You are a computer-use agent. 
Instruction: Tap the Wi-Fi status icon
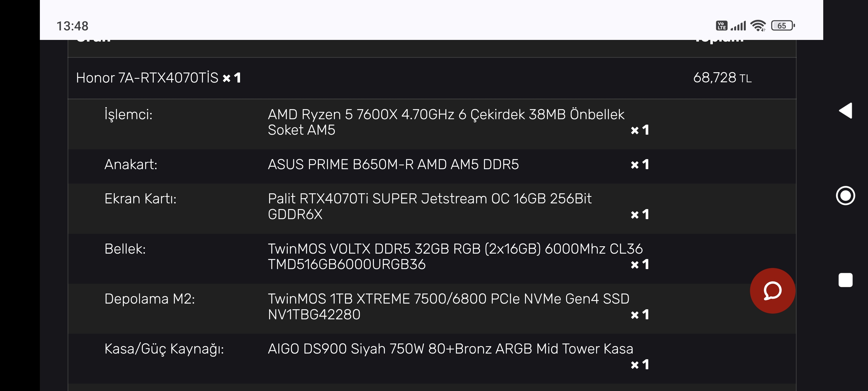tap(758, 26)
